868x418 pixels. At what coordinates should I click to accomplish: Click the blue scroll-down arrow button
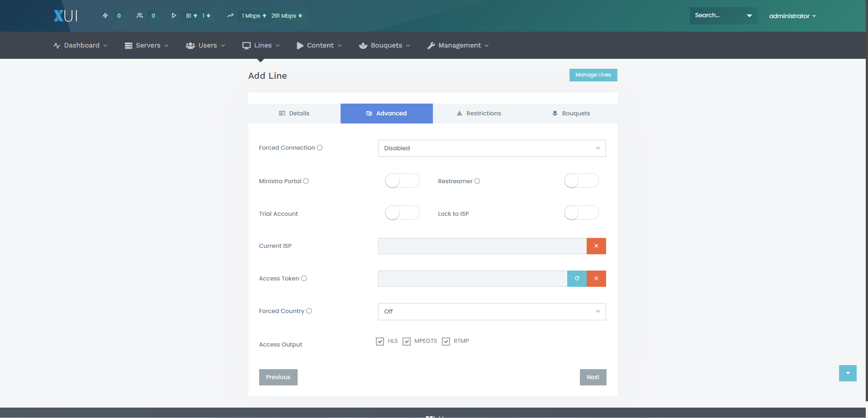tap(848, 373)
